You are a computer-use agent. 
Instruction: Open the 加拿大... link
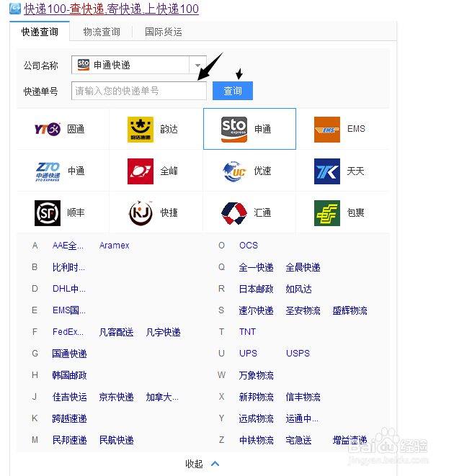click(x=162, y=397)
